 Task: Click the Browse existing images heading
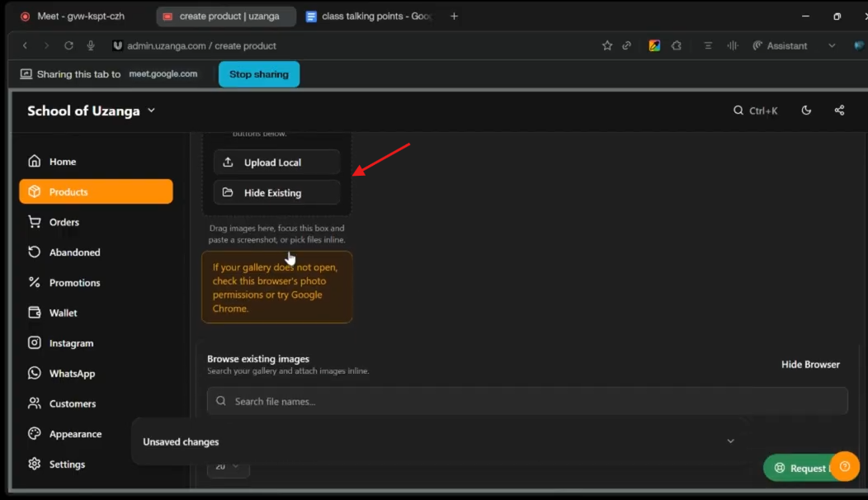(258, 359)
